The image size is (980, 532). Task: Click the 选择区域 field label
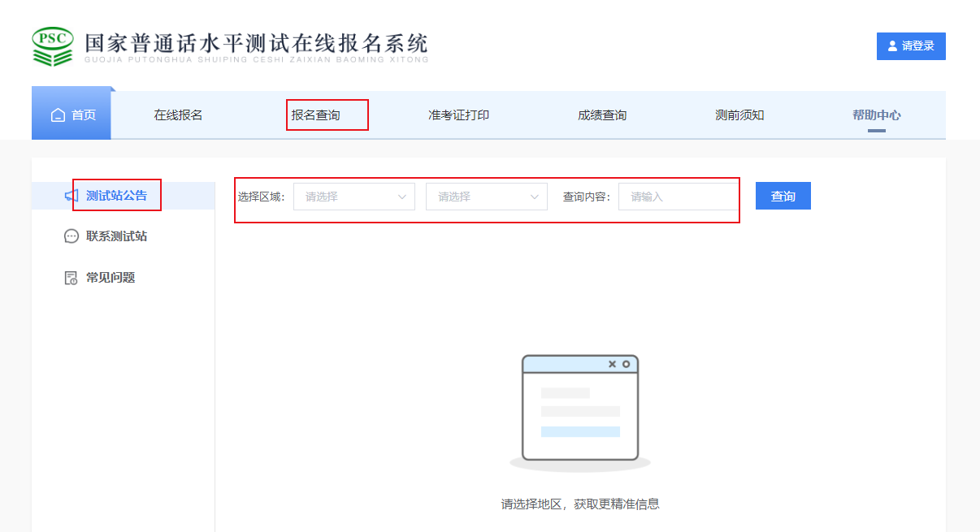261,197
